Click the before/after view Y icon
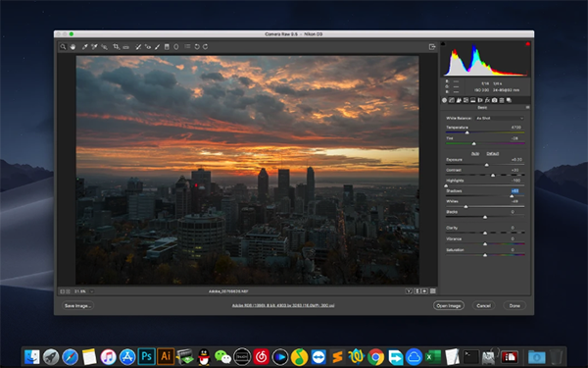 pos(409,291)
